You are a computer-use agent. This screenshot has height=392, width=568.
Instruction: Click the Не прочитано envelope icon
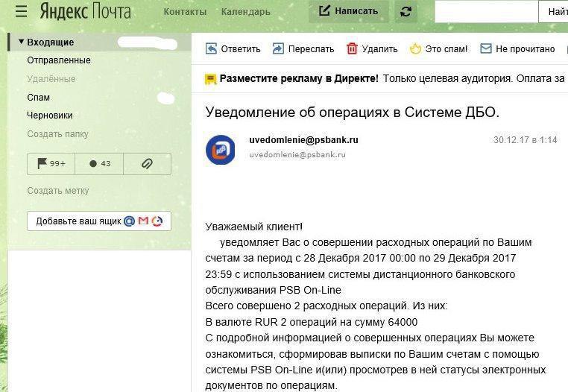[x=486, y=48]
